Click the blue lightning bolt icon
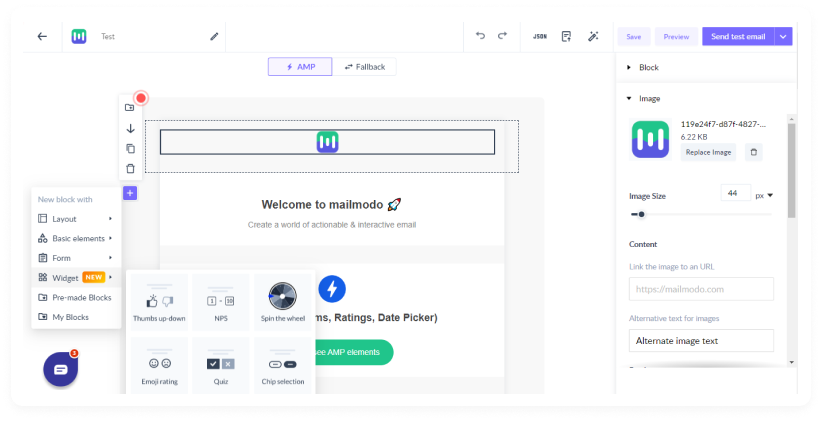 [332, 289]
